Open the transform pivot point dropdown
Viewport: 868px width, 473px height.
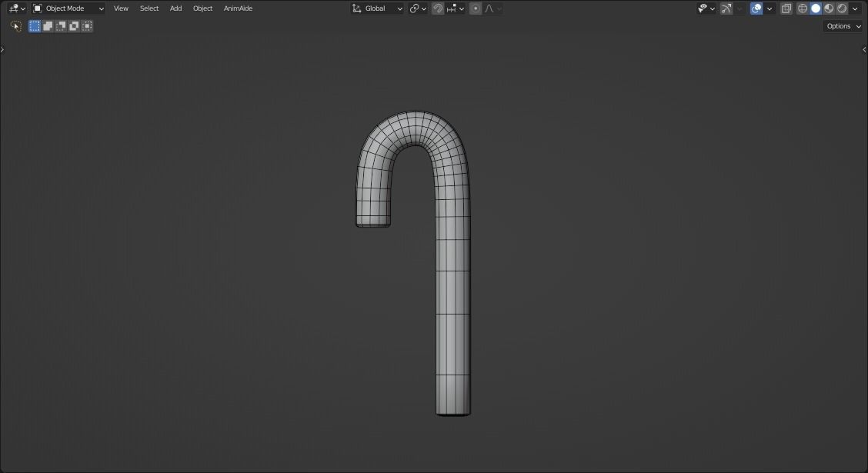[x=418, y=8]
